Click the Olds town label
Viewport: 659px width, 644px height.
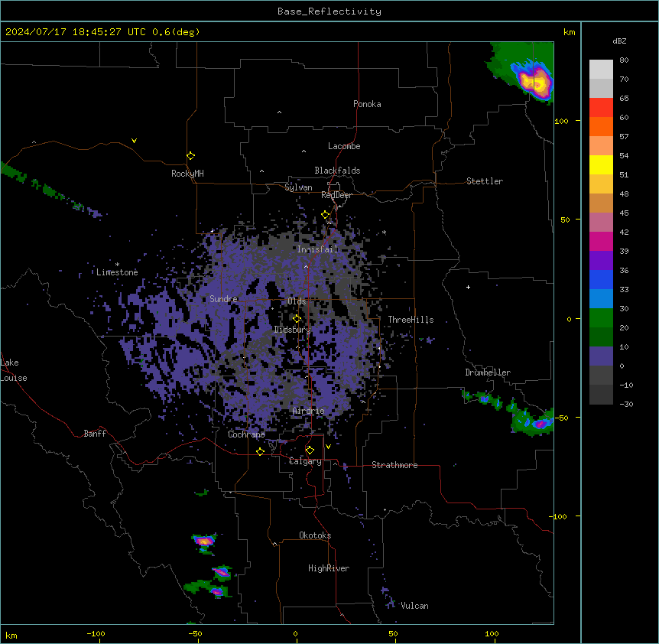(x=297, y=301)
